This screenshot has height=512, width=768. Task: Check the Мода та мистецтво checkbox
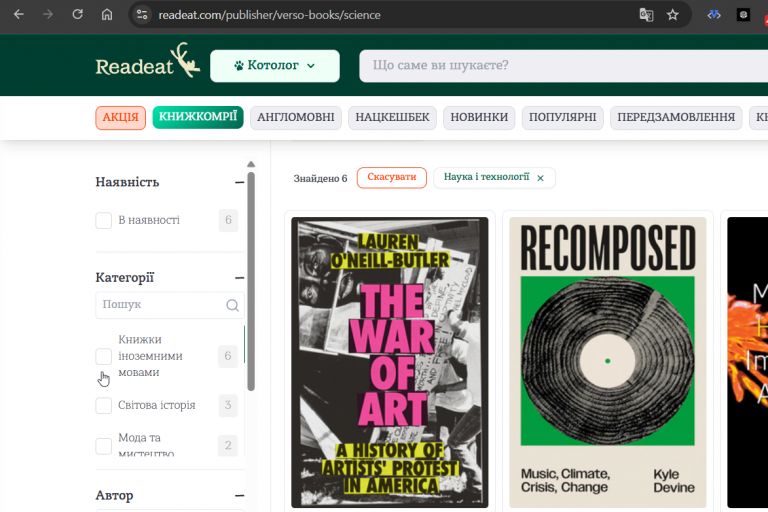(103, 446)
